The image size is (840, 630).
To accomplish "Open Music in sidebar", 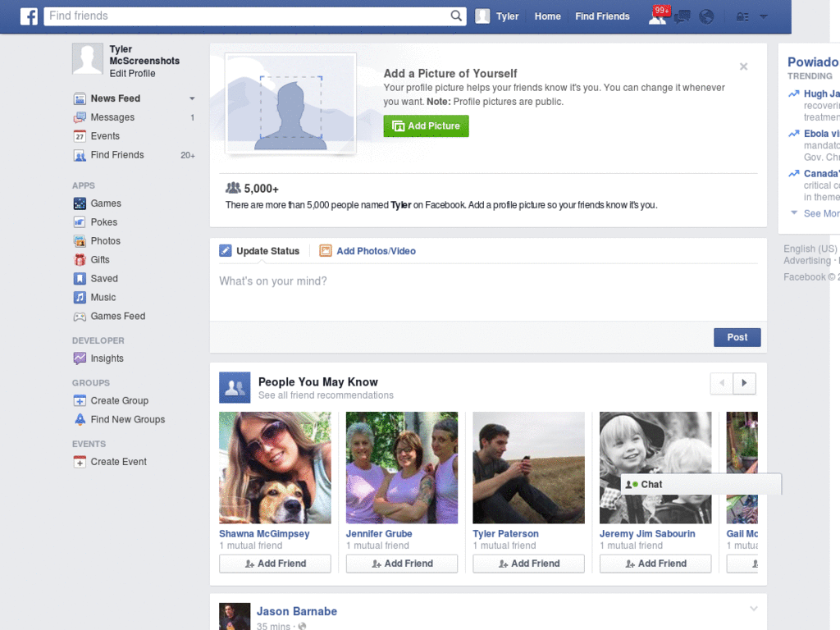I will tap(103, 297).
